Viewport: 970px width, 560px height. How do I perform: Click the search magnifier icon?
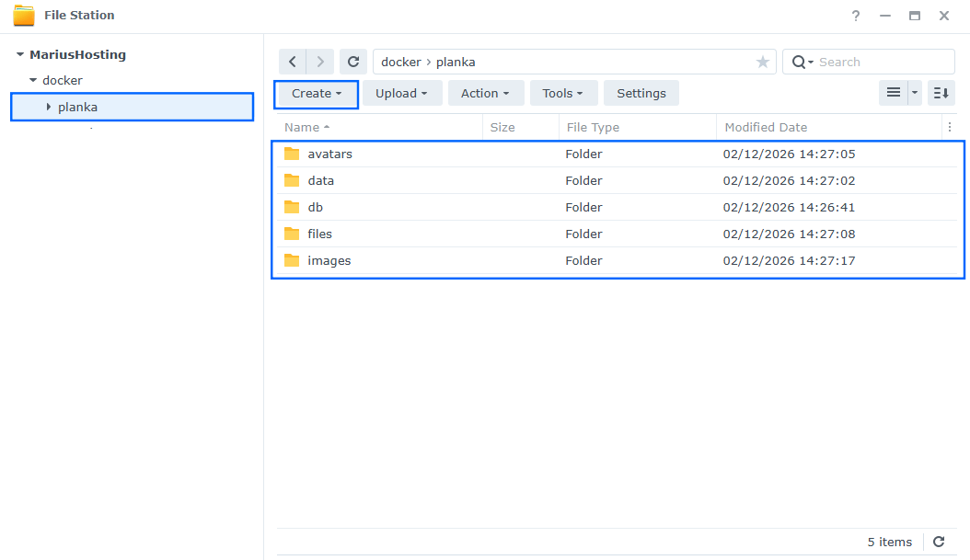(x=800, y=62)
